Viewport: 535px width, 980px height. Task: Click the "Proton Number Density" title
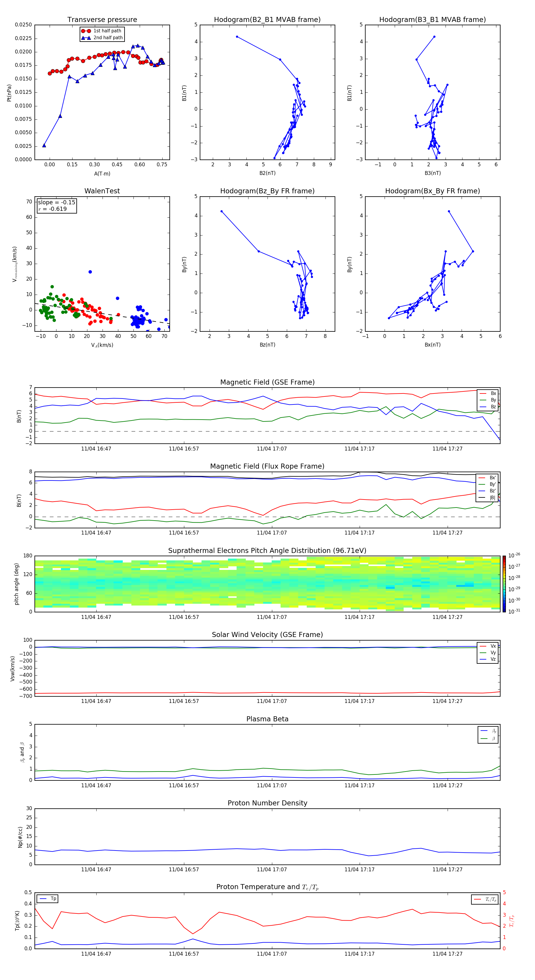pos(267,804)
